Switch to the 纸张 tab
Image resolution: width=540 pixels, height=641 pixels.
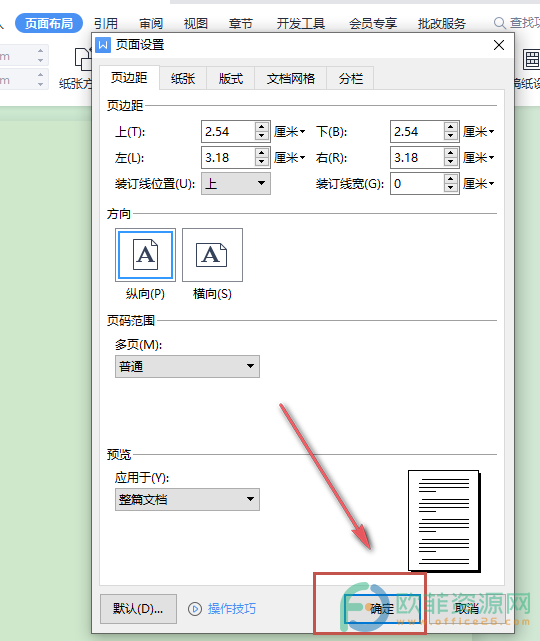[x=183, y=78]
